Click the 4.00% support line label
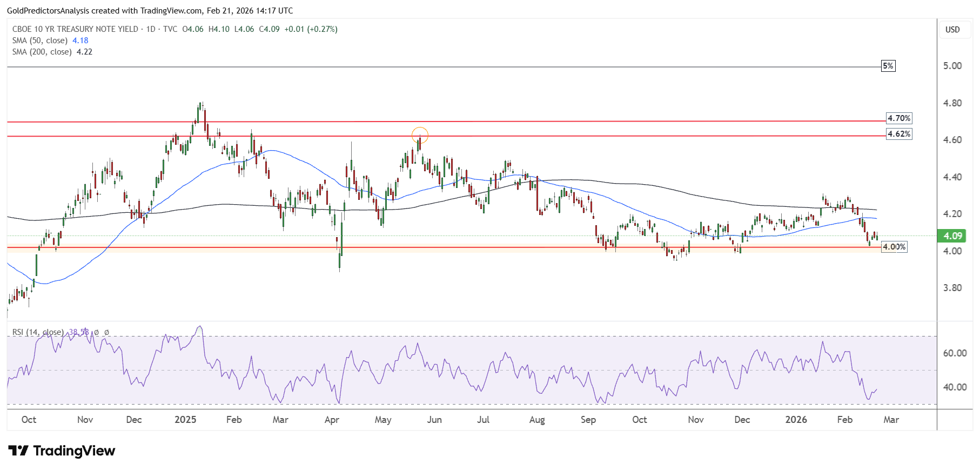Image resolution: width=980 pixels, height=471 pixels. tap(894, 247)
